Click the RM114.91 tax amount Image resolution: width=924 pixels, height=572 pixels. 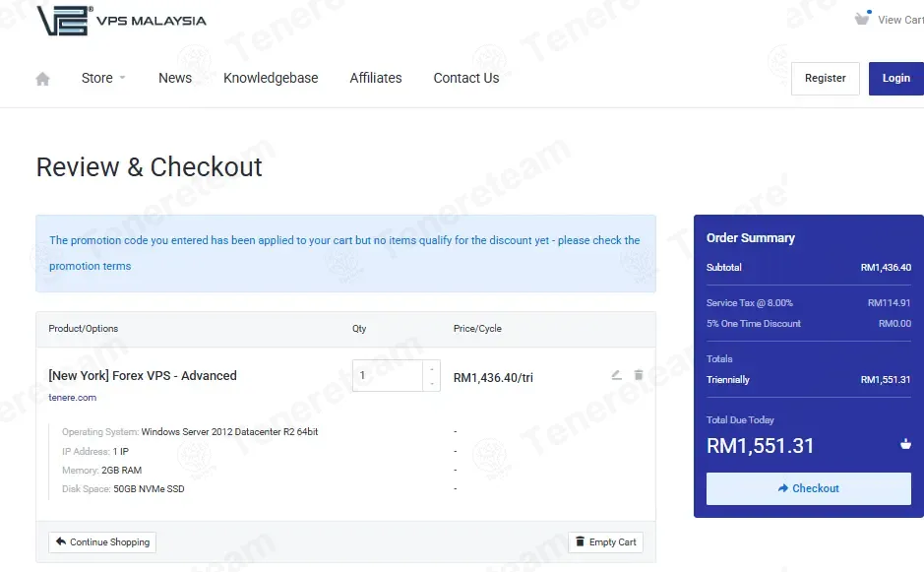coord(890,302)
